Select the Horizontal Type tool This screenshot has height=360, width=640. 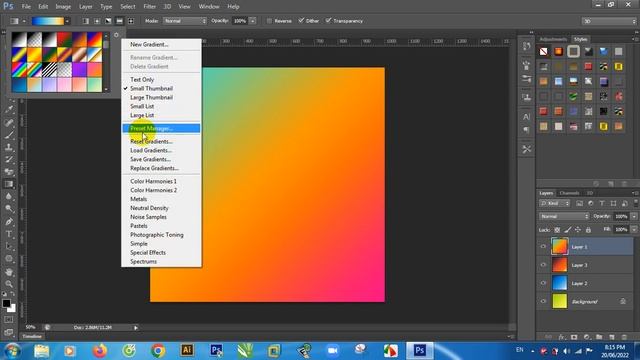[9, 234]
